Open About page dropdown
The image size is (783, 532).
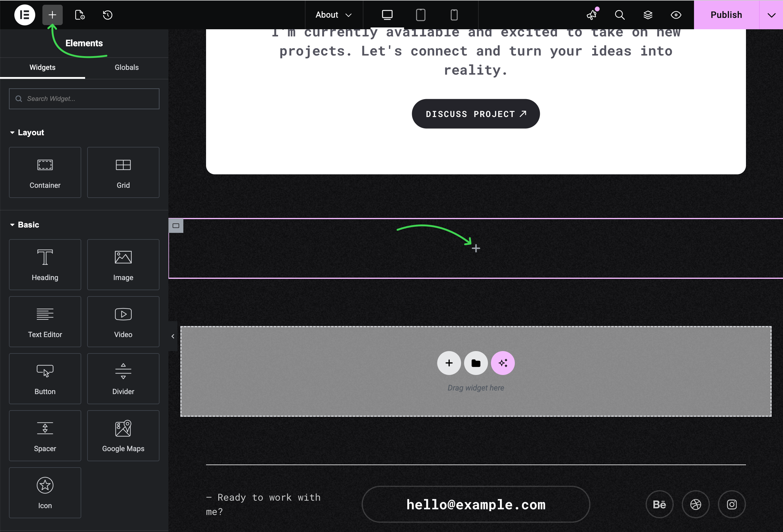pos(333,15)
